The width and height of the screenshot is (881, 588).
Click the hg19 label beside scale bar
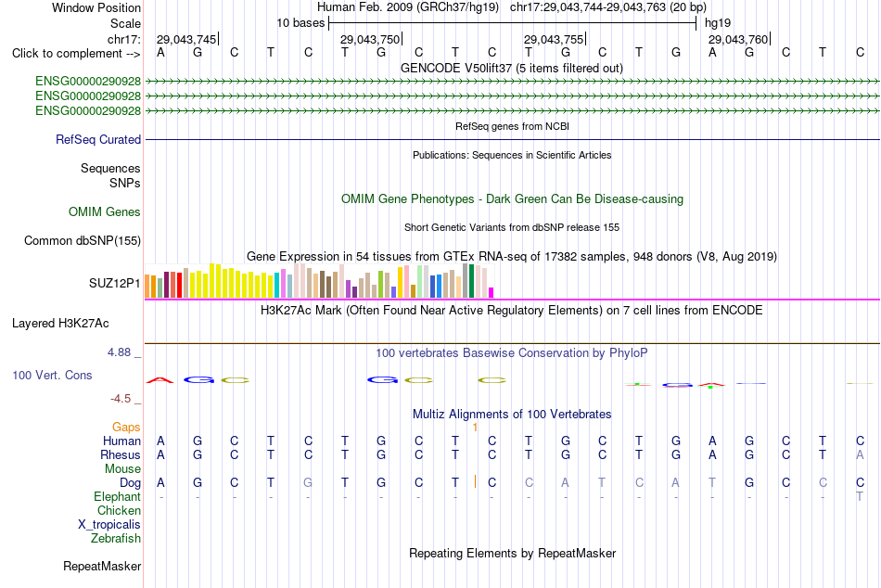click(x=718, y=23)
